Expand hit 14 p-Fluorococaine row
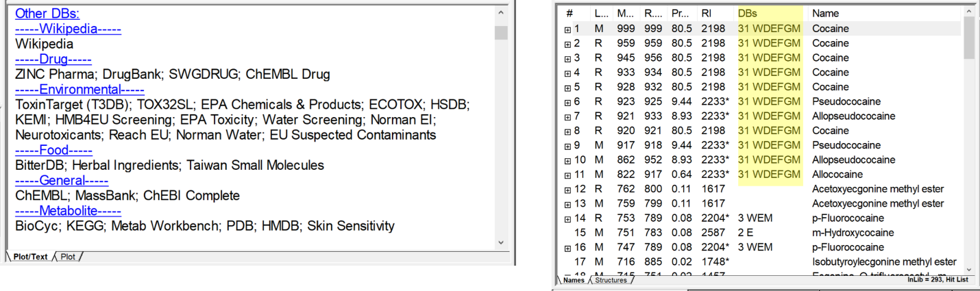The height and width of the screenshot is (291, 980). tap(567, 218)
